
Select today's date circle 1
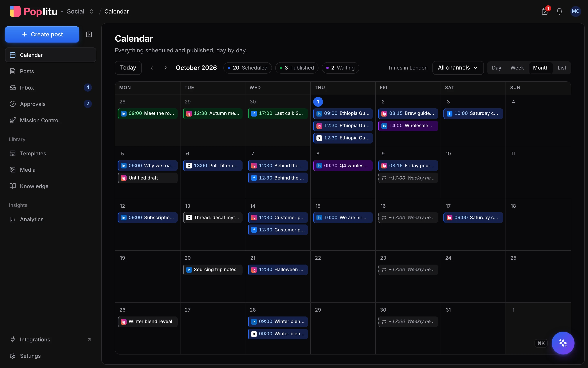click(318, 102)
